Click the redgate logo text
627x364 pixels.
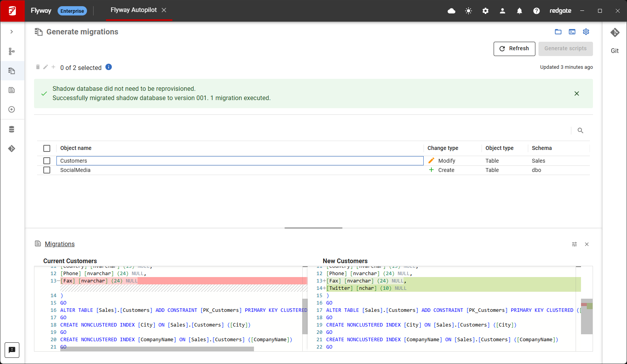(x=561, y=11)
